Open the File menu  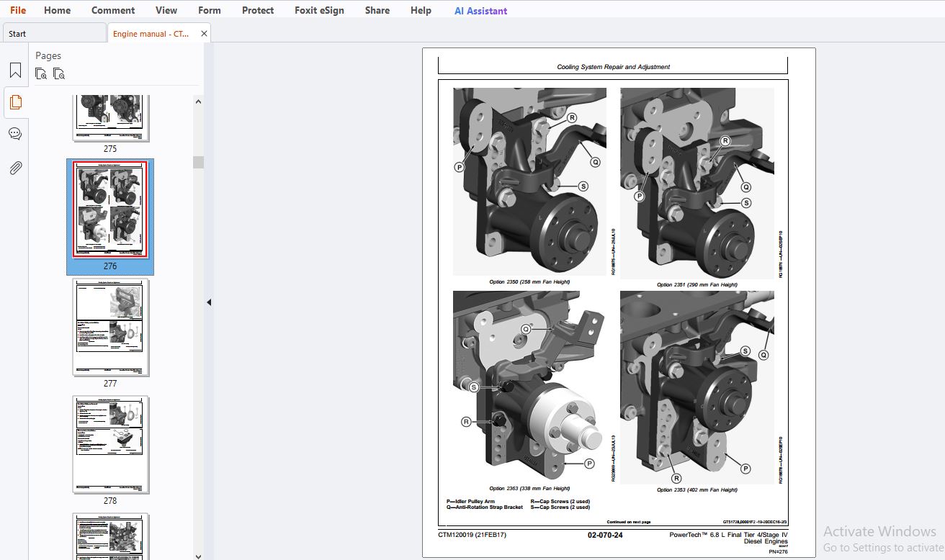click(18, 10)
